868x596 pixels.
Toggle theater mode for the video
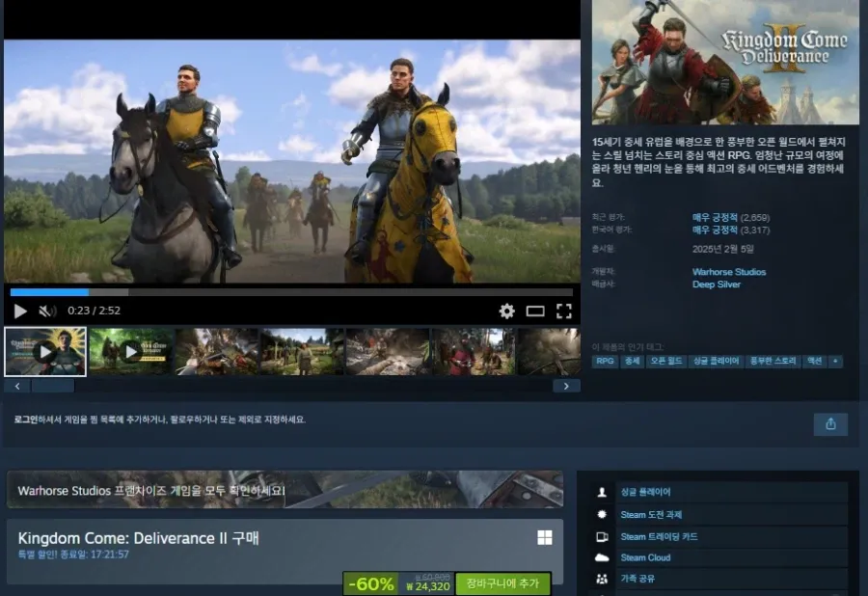coord(534,312)
